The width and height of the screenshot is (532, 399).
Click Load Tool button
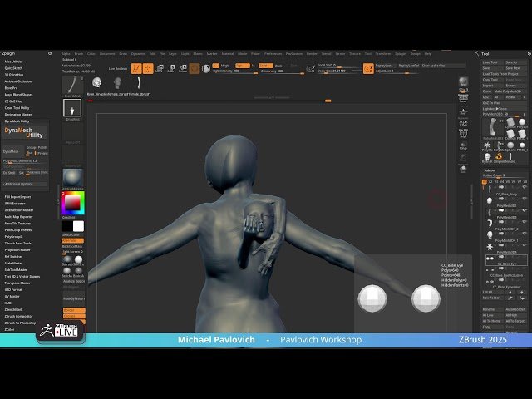pyautogui.click(x=493, y=62)
